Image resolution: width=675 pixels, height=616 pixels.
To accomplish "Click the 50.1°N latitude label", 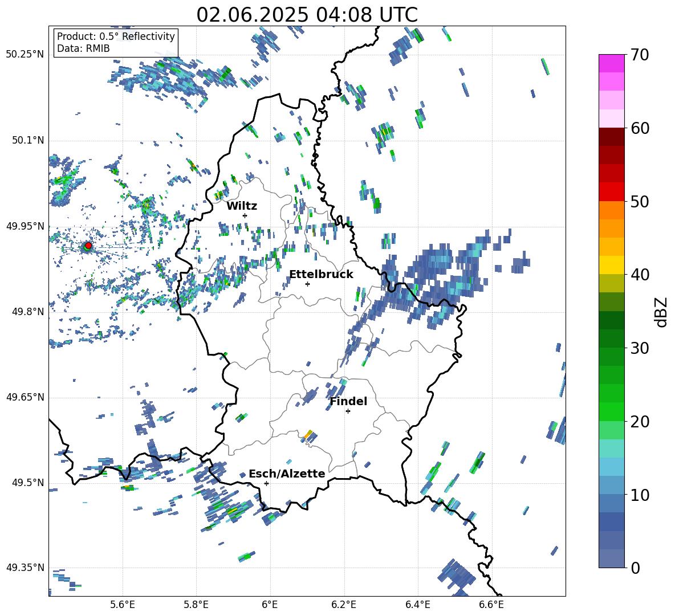I will tap(28, 140).
